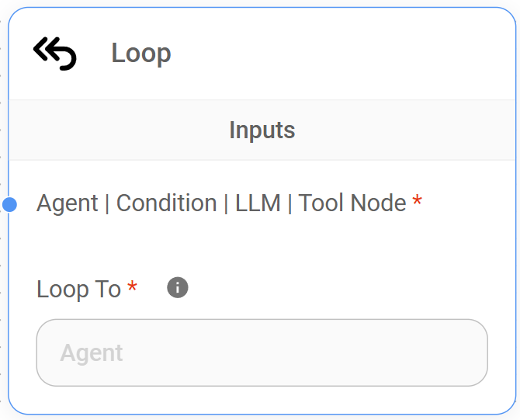Click the Loop To field label
Viewport: 520px width, 420px height.
78,289
